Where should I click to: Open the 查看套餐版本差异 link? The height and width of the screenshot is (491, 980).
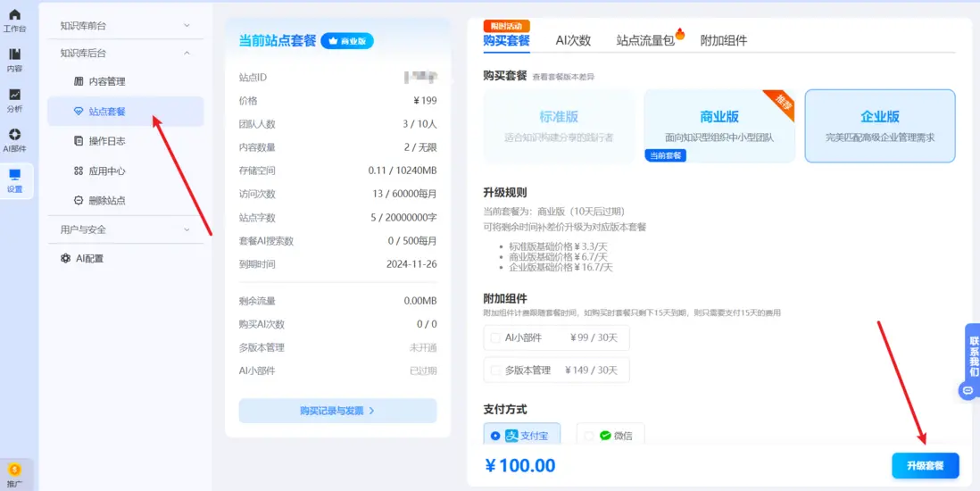click(x=563, y=77)
